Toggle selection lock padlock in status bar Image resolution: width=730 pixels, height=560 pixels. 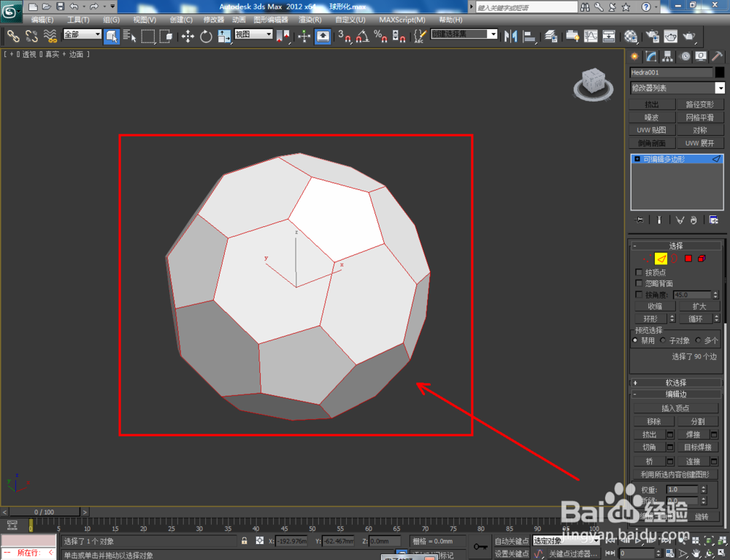tap(245, 540)
